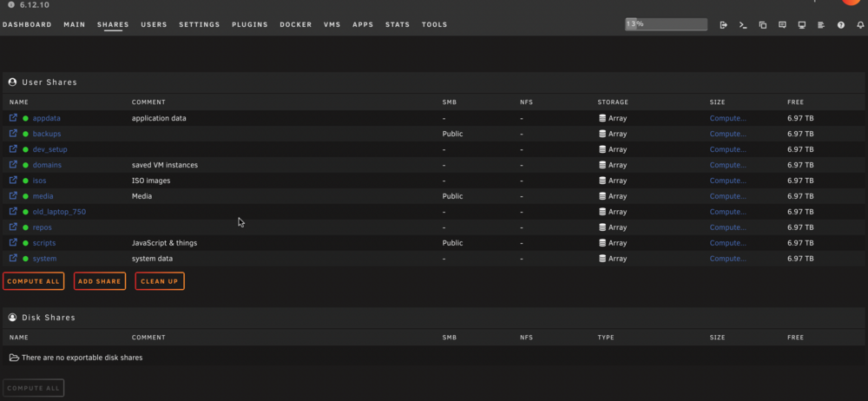Screen dimensions: 868x401
Task: Click Compute... for the domains share
Action: (728, 165)
